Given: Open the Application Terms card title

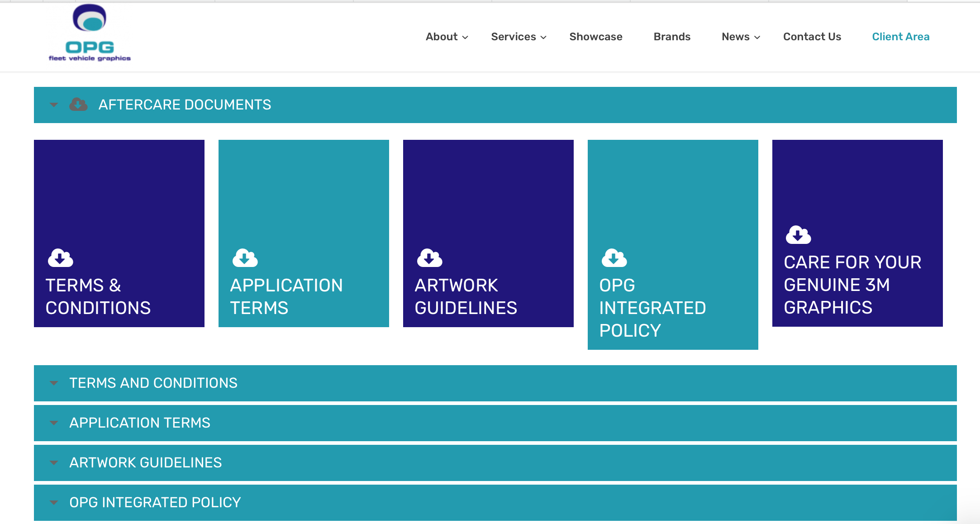Looking at the screenshot, I should tap(286, 296).
